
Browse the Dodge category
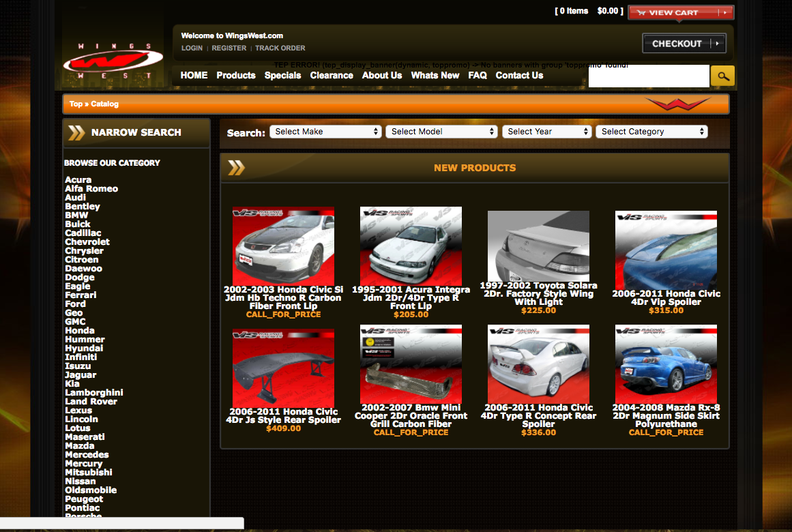(80, 278)
